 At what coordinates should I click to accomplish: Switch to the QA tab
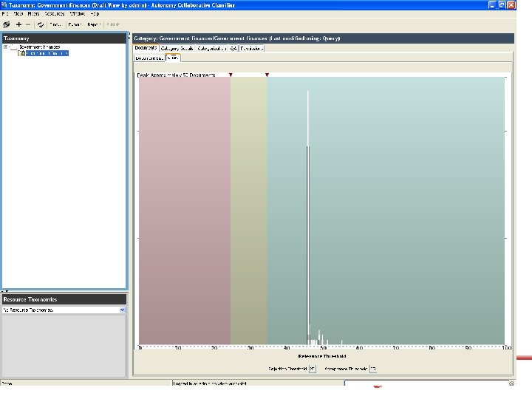[233, 49]
